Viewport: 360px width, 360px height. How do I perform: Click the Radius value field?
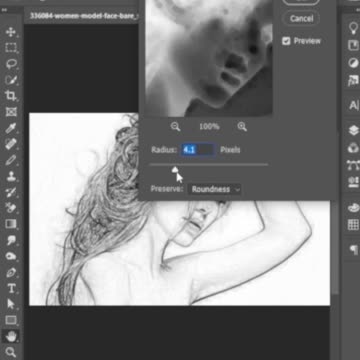(x=198, y=150)
